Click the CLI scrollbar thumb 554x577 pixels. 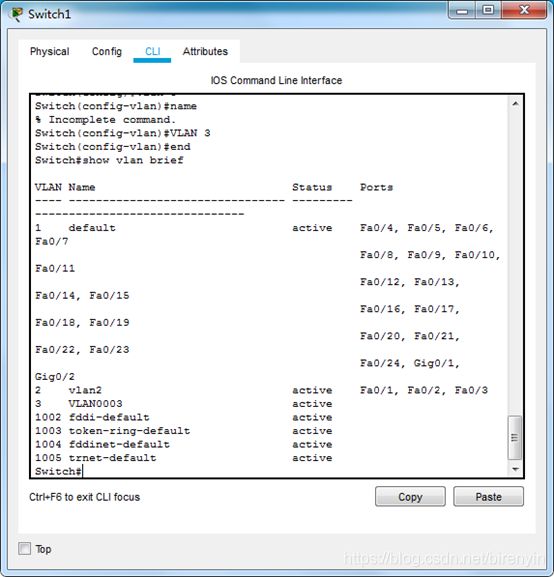515,438
